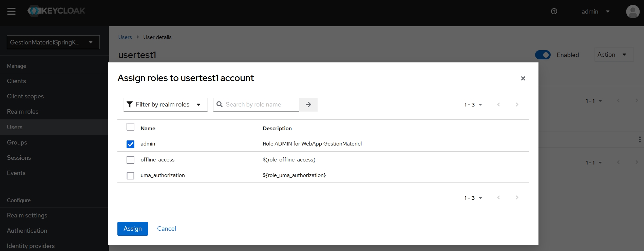Check the offline_access role checkbox

point(130,160)
